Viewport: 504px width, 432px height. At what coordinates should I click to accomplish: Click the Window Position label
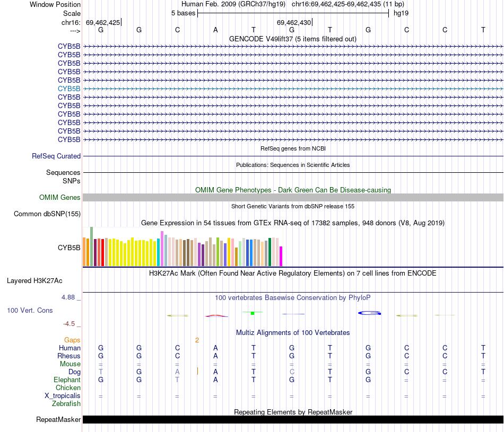click(x=55, y=4)
